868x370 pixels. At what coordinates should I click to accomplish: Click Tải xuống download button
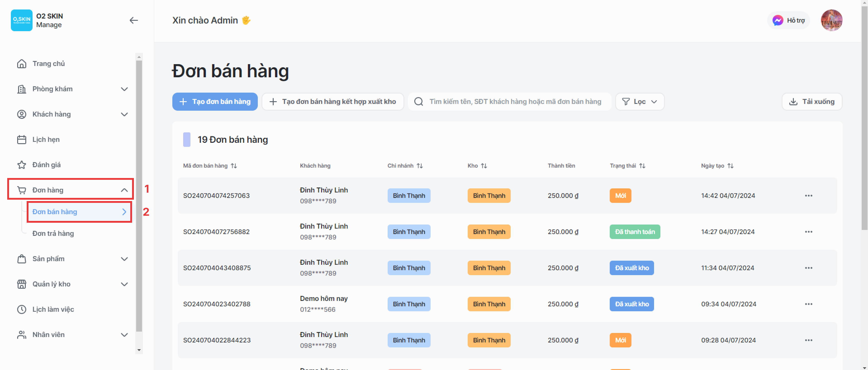[812, 102]
